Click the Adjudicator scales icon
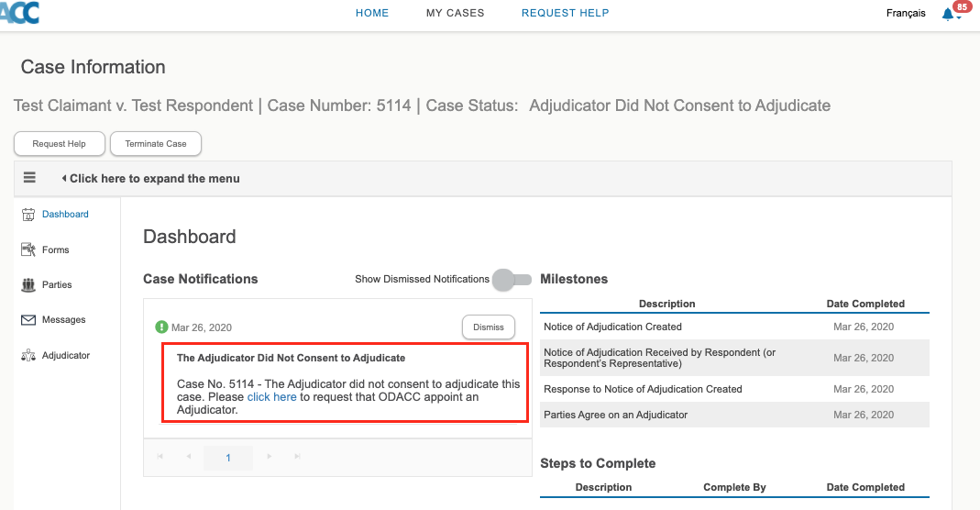Viewport: 980px width, 510px height. tap(28, 356)
